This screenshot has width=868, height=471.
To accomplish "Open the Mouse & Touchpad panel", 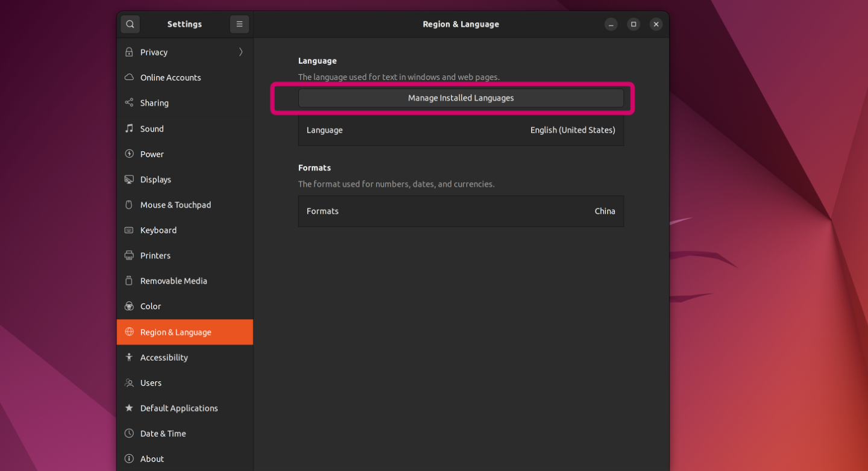I will click(175, 205).
